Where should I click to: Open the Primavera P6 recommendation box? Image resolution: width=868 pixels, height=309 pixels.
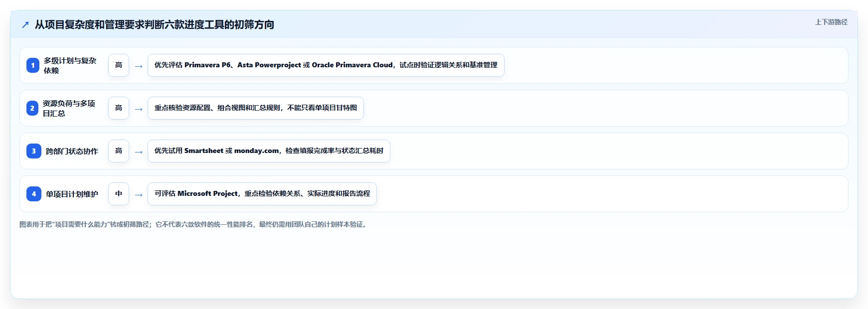coord(326,65)
